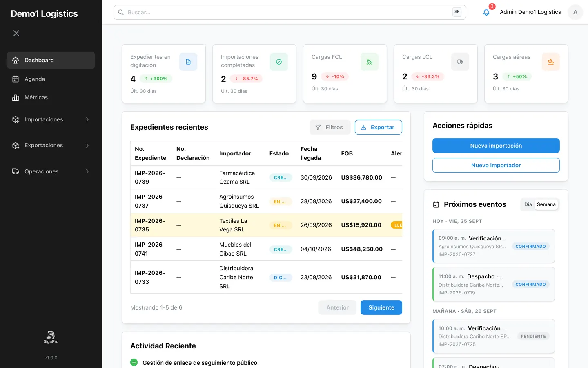Create a Nueva importación
This screenshot has width=588, height=368.
496,146
